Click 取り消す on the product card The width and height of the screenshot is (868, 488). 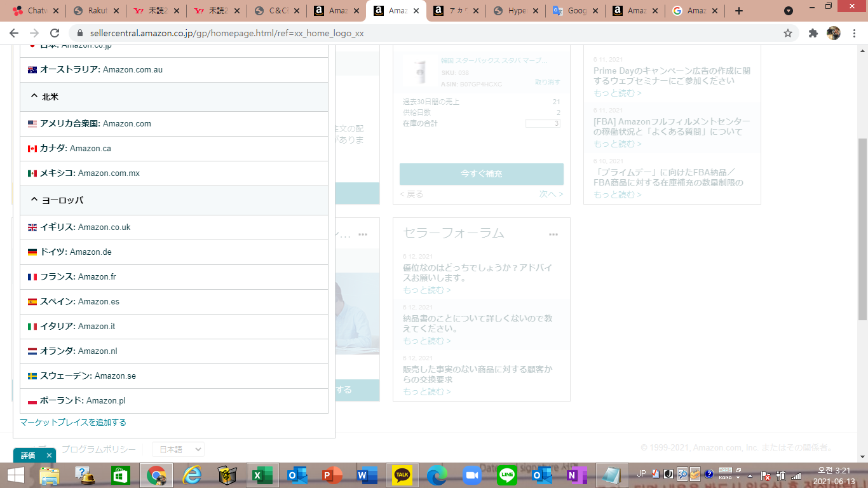[548, 83]
